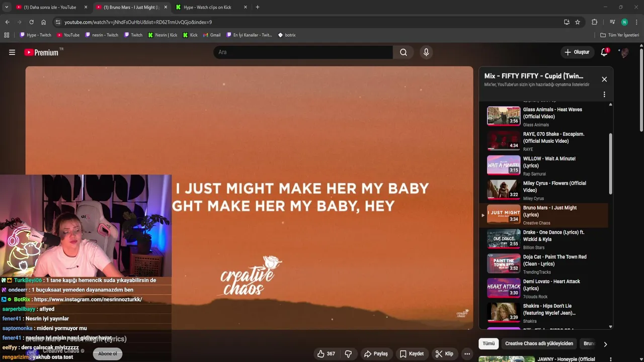Open Mix playlist three-dot options

[x=604, y=95]
